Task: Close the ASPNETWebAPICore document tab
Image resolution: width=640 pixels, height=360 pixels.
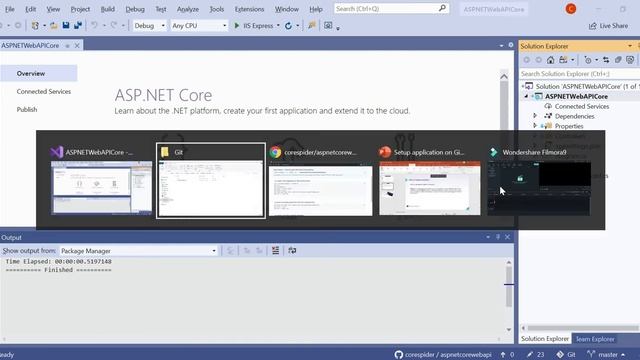Action: coord(77,46)
